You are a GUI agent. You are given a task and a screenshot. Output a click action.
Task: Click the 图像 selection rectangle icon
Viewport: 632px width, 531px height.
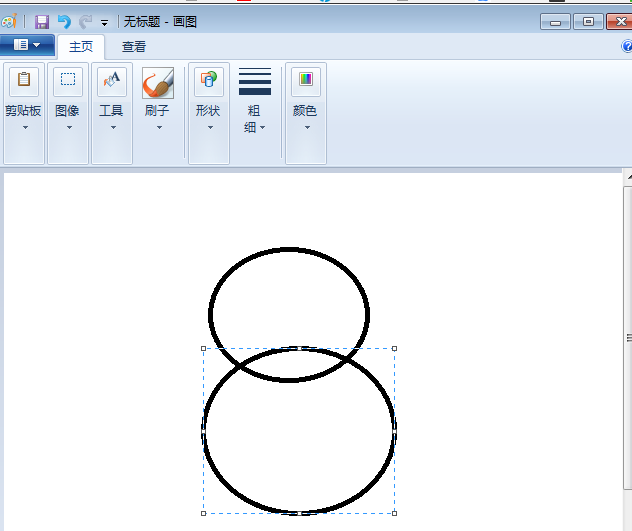pyautogui.click(x=68, y=80)
